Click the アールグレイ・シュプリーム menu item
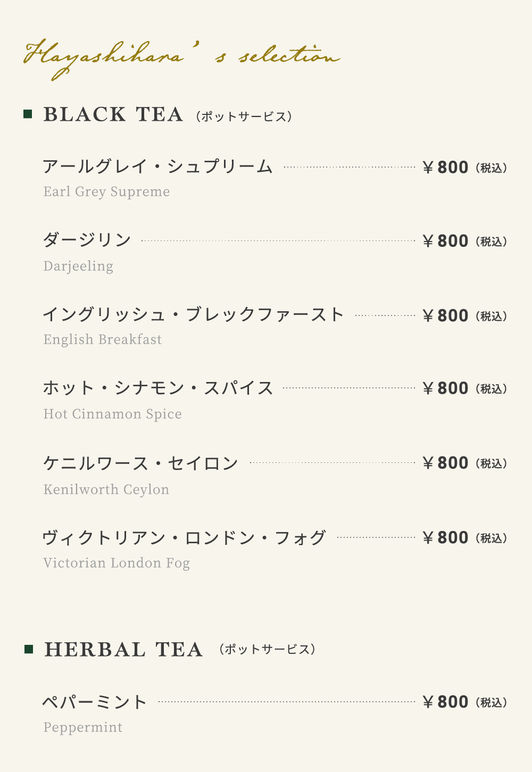Viewport: 532px width, 772px height. 157,167
